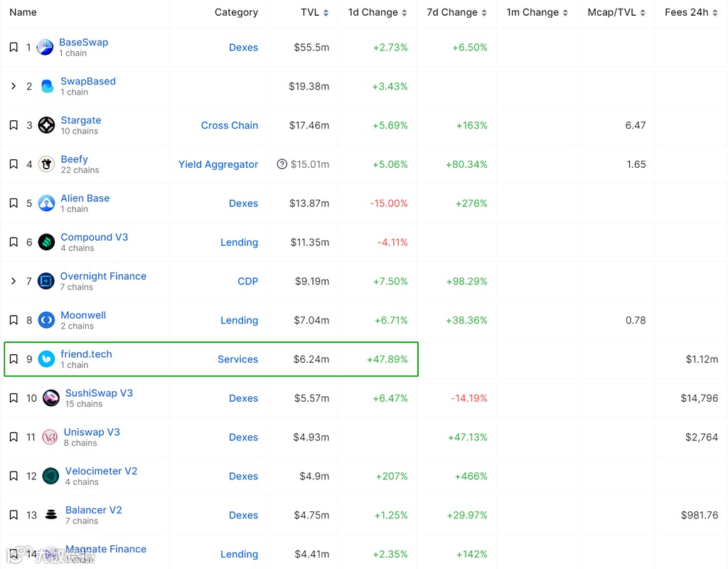Open Velocimeter V2 link
The image size is (728, 569).
(x=101, y=472)
